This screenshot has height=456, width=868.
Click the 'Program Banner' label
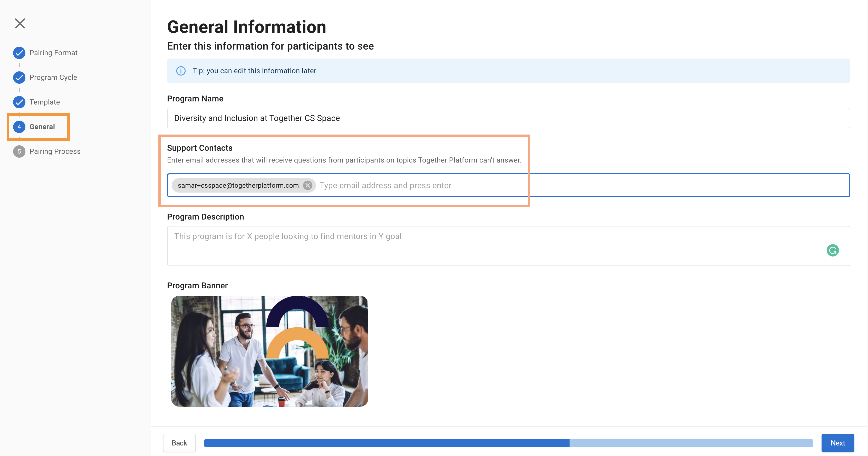tap(197, 286)
